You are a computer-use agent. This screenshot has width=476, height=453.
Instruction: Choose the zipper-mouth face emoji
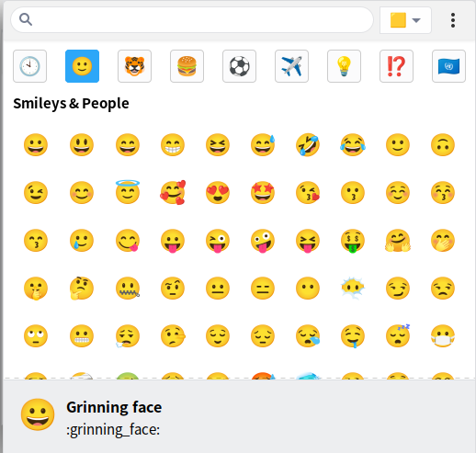(128, 289)
